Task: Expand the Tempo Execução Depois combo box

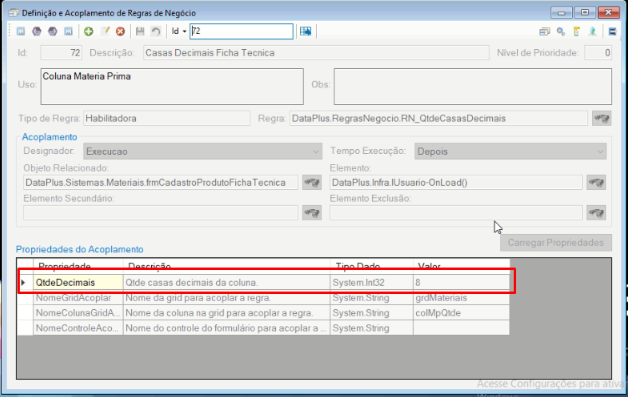Action: (510, 151)
